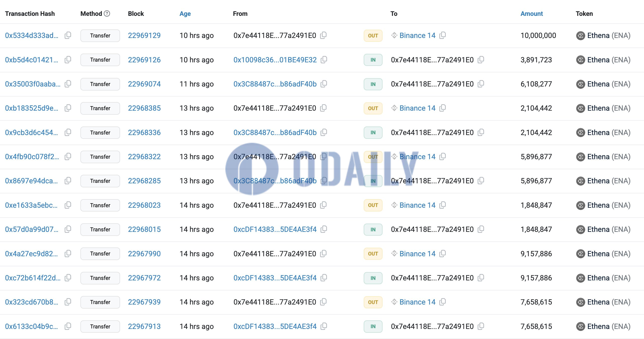The width and height of the screenshot is (644, 339).
Task: Sort by Amount column header
Action: pyautogui.click(x=531, y=14)
